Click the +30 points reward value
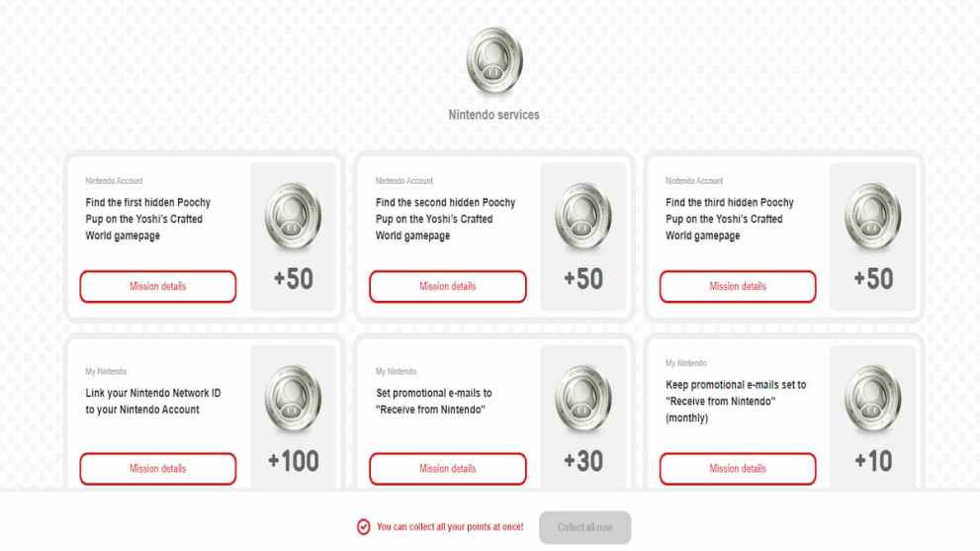Image resolution: width=980 pixels, height=551 pixels. (x=583, y=462)
